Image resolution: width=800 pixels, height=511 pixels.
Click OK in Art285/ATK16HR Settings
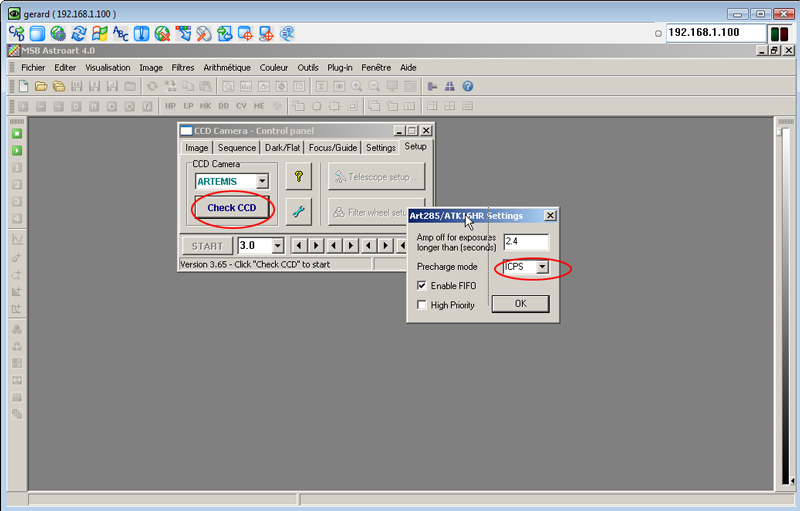coord(520,304)
